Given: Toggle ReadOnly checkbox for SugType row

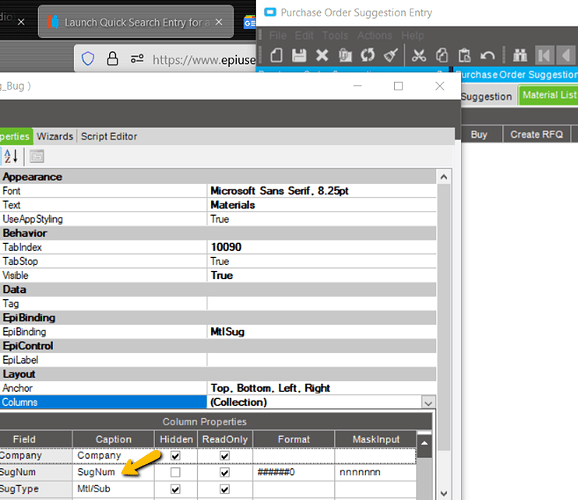Looking at the screenshot, I should (225, 489).
